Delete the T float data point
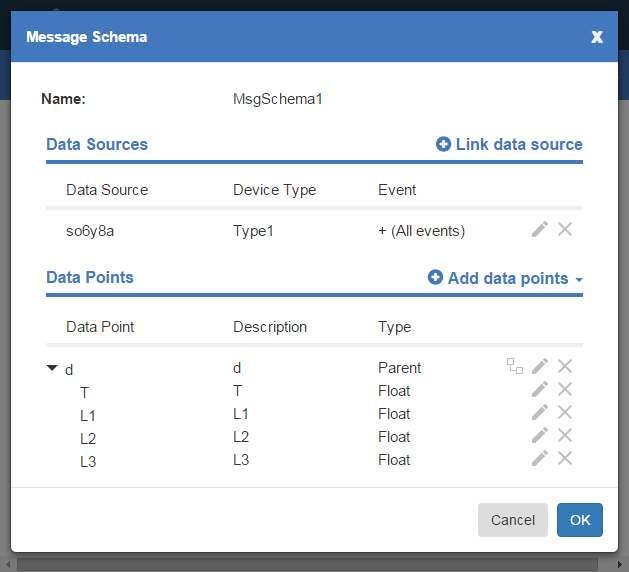This screenshot has width=629, height=572. [x=565, y=390]
